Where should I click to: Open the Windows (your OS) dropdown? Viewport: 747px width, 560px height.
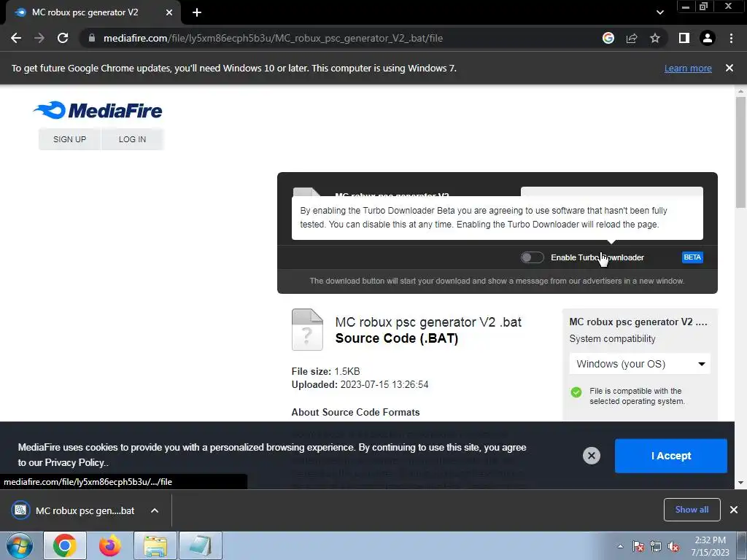pyautogui.click(x=640, y=364)
